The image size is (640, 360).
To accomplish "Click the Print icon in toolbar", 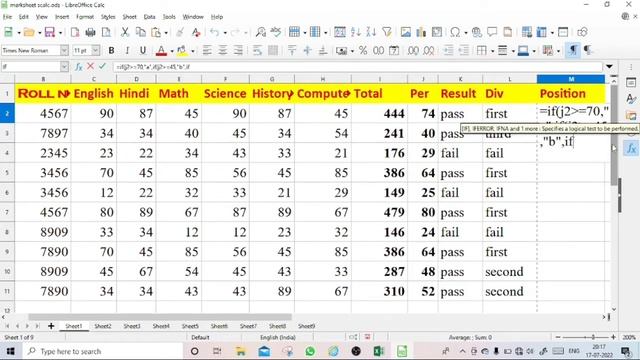I will 90,32.
